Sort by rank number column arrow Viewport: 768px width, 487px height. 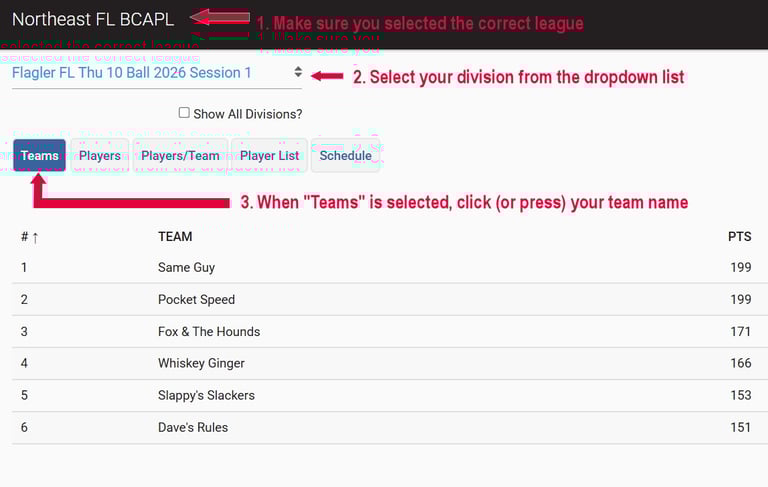tap(35, 237)
